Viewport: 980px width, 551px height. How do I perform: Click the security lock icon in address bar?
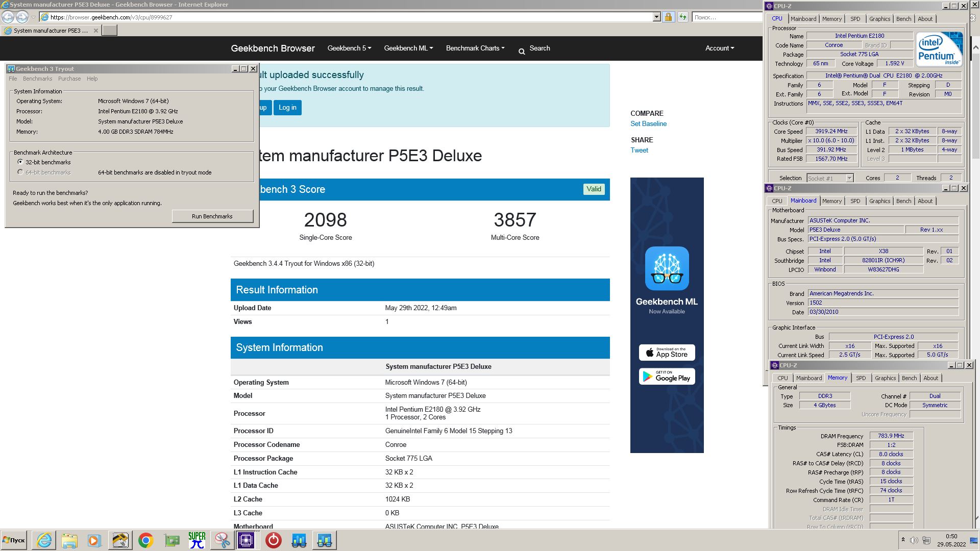[668, 17]
